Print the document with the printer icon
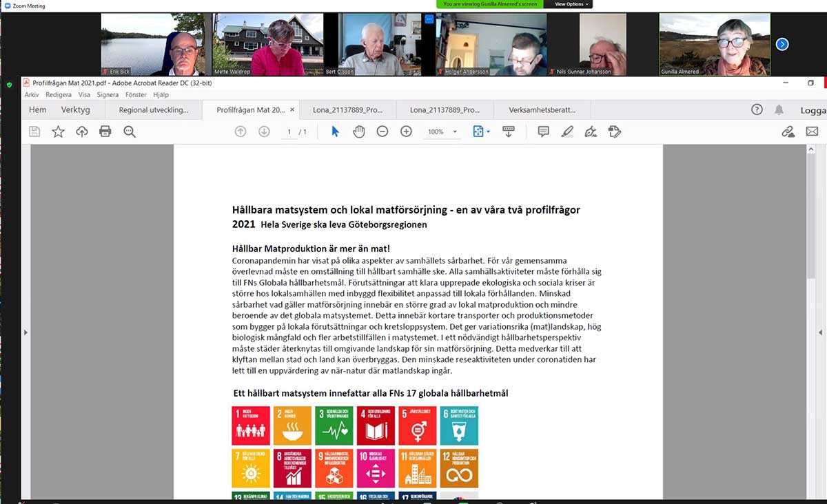Screen dimensions: 827x504 pos(105,132)
